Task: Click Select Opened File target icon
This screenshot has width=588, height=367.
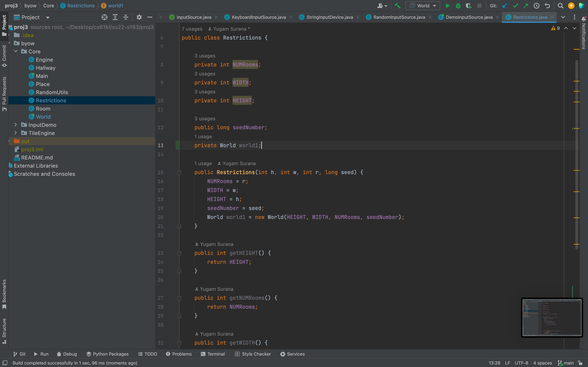Action: pos(105,17)
